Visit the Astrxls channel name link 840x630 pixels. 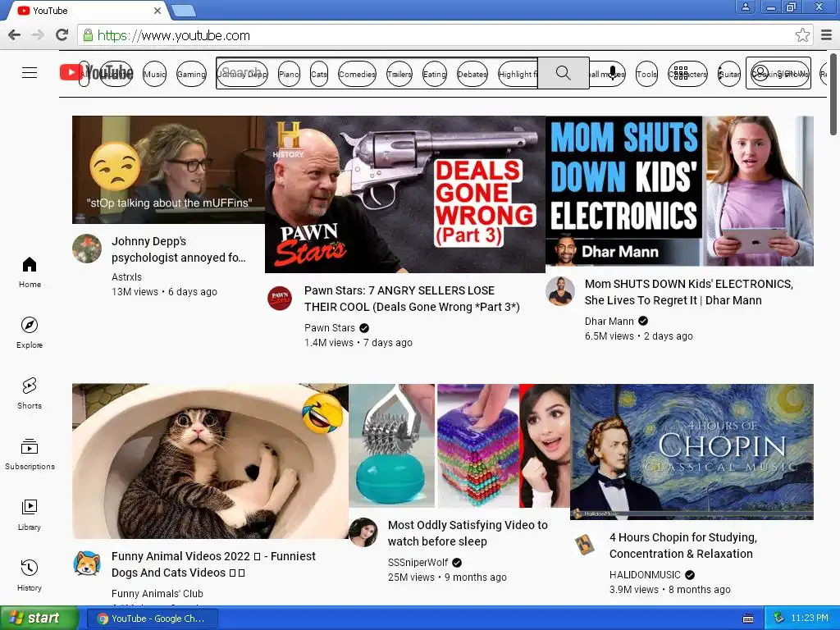tap(126, 277)
